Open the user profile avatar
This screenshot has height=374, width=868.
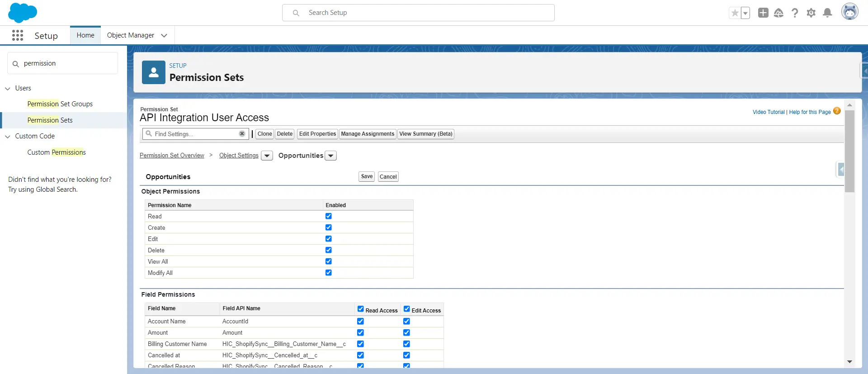click(x=849, y=12)
